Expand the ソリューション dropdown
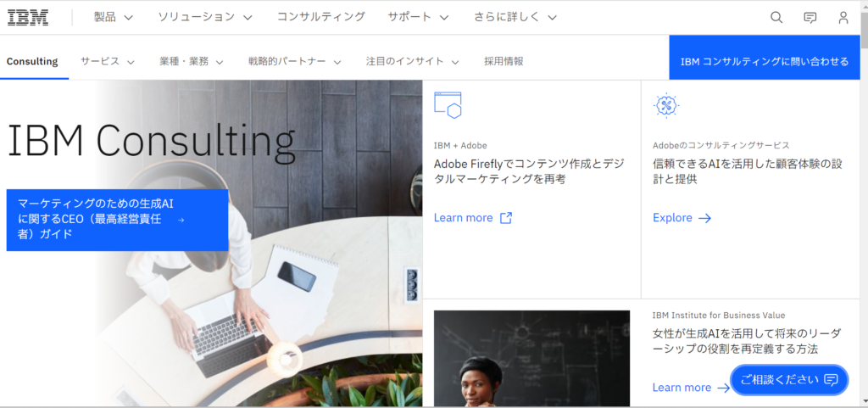This screenshot has height=408, width=868. tap(205, 17)
